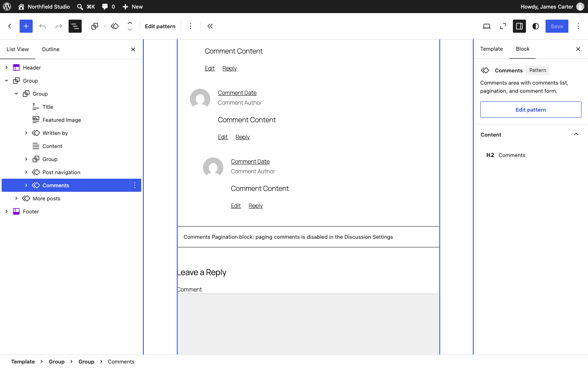
Task: Save the template changes
Action: 557,26
